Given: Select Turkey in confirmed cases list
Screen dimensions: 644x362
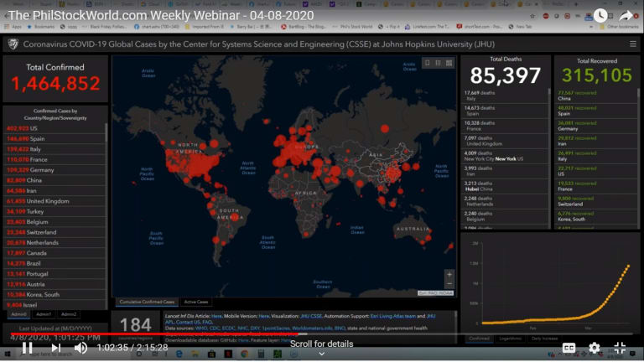Looking at the screenshot, I should [55, 211].
